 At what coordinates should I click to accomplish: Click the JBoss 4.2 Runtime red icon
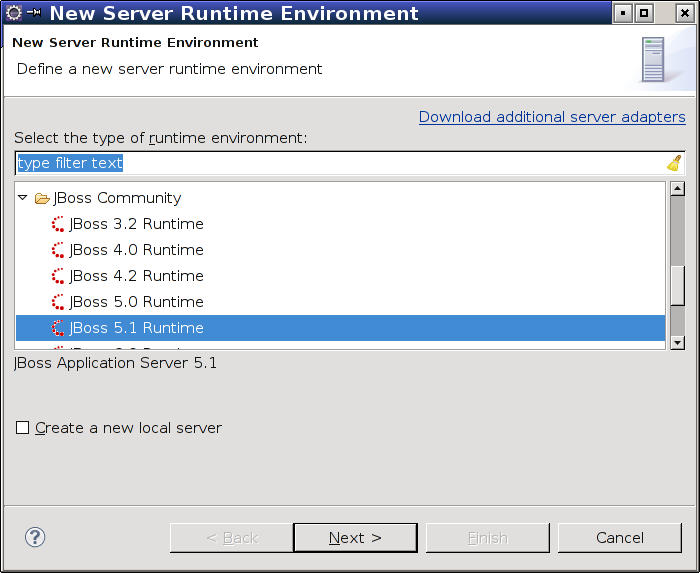58,276
